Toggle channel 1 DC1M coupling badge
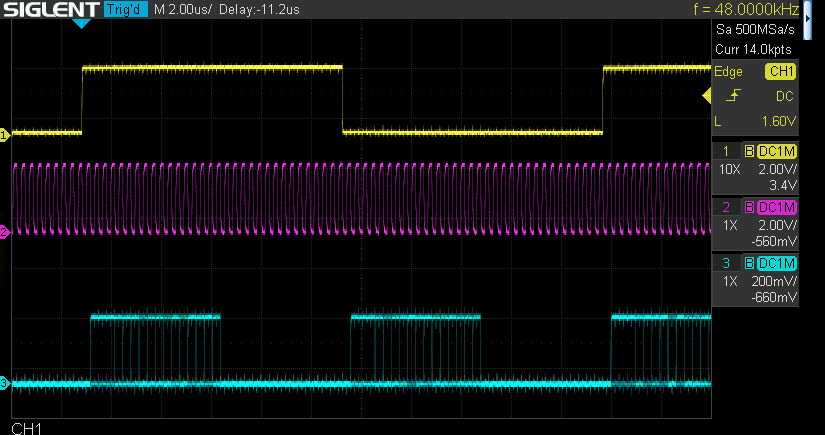Viewport: 825px width, 435px height. [777, 151]
